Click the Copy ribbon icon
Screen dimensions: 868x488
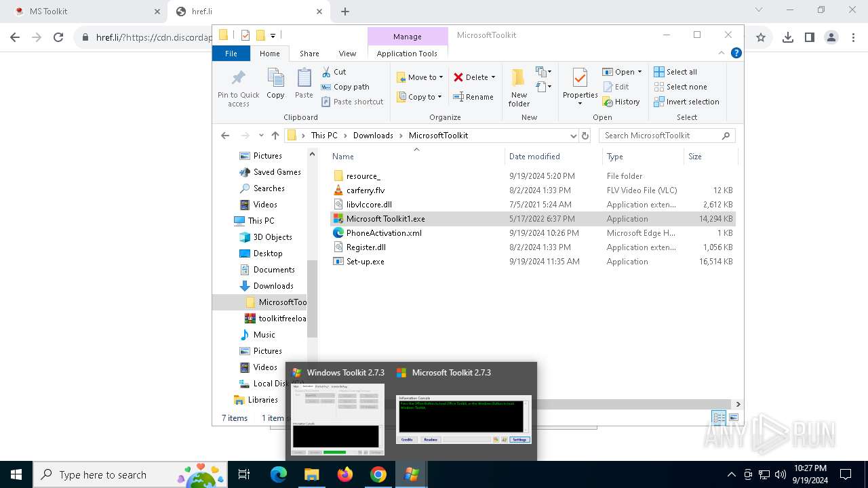[x=275, y=84]
